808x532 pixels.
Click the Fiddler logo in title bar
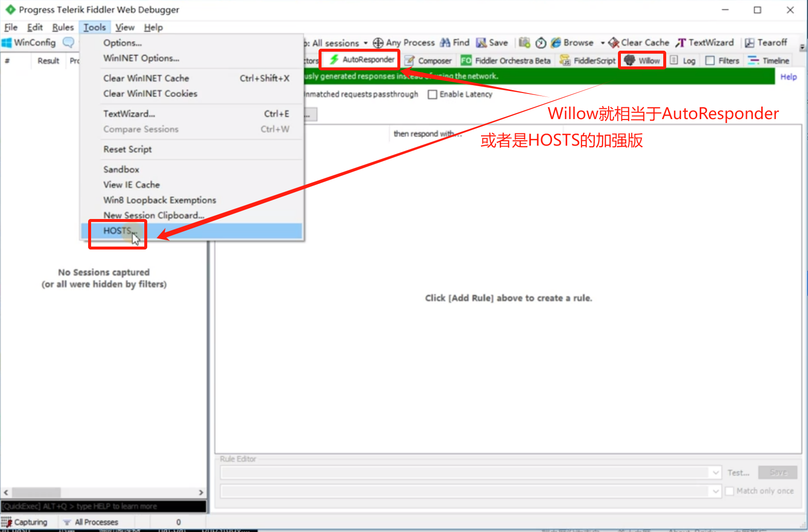tap(10, 9)
